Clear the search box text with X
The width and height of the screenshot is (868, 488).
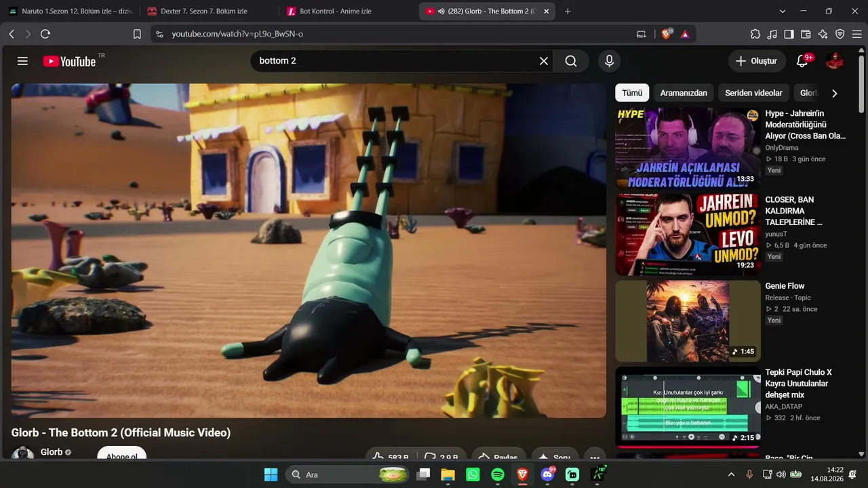[544, 61]
